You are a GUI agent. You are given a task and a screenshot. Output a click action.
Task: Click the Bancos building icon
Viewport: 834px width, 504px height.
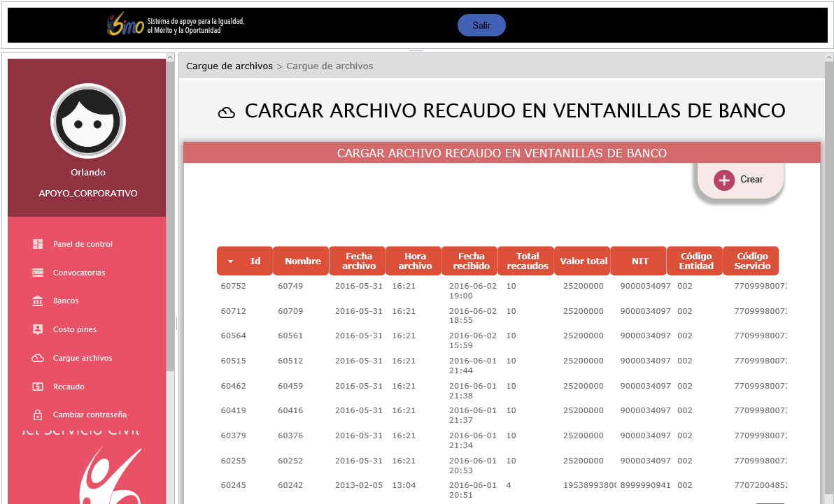click(38, 301)
